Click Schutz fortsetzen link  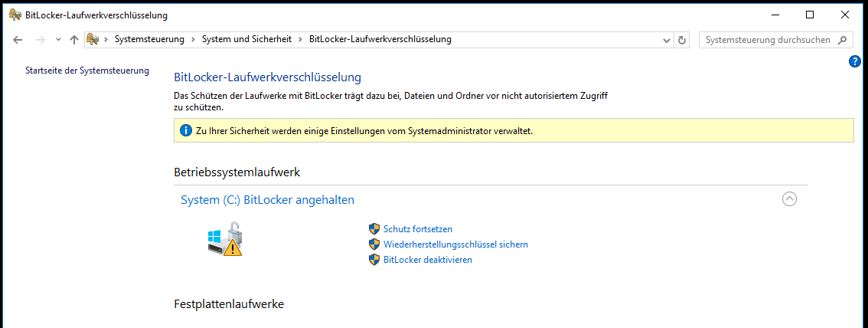(418, 229)
